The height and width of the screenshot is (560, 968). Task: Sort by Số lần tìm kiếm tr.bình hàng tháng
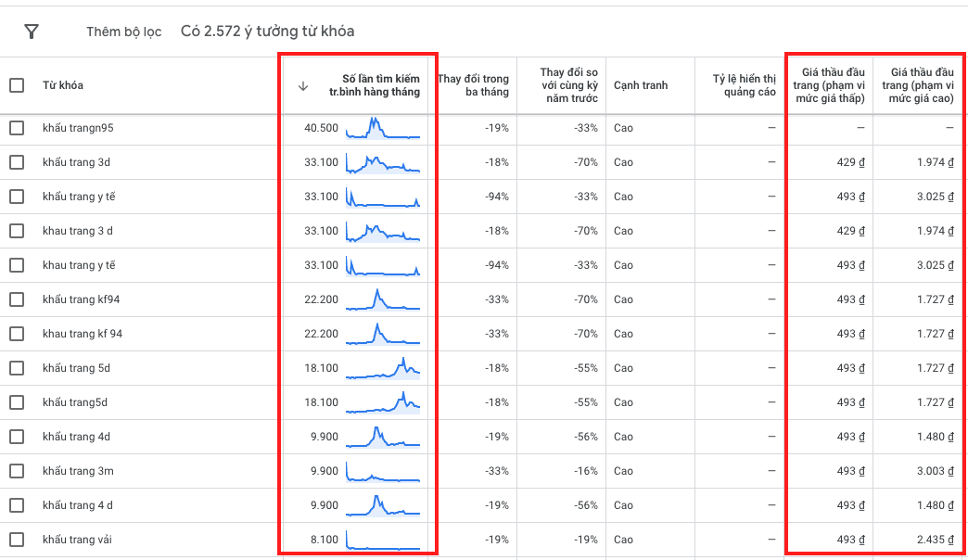pyautogui.click(x=374, y=85)
